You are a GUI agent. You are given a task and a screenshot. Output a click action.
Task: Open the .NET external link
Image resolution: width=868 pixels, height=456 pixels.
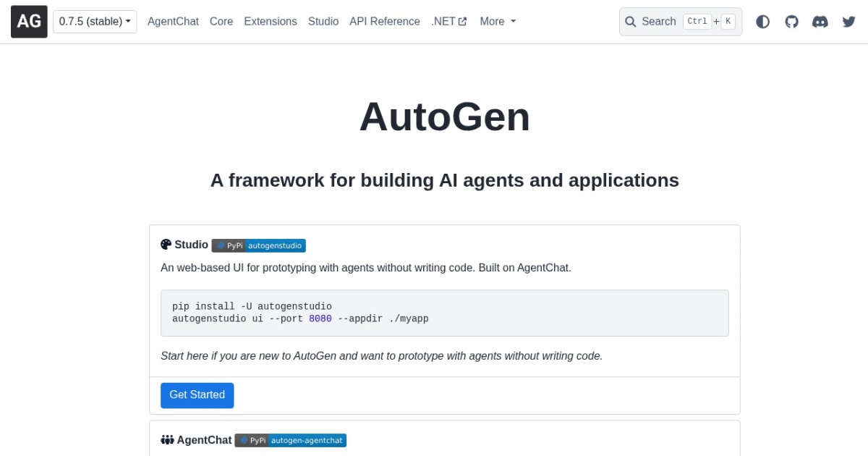pyautogui.click(x=448, y=21)
